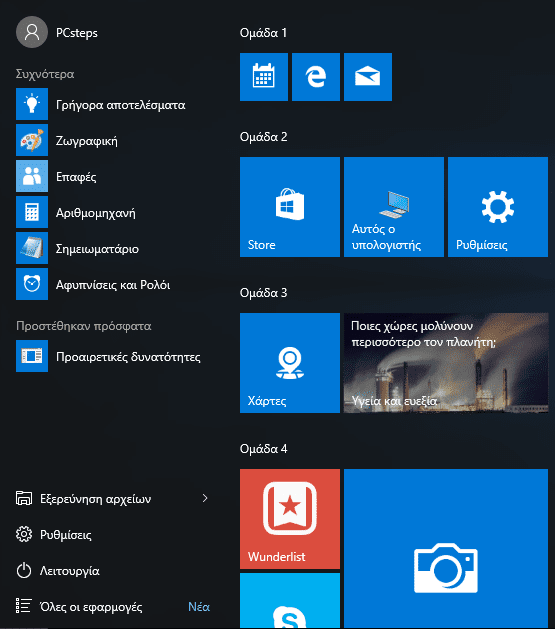This screenshot has width=555, height=629.
Task: Click the Εξερεύνηση αρχείων folder icon
Action: pos(24,498)
